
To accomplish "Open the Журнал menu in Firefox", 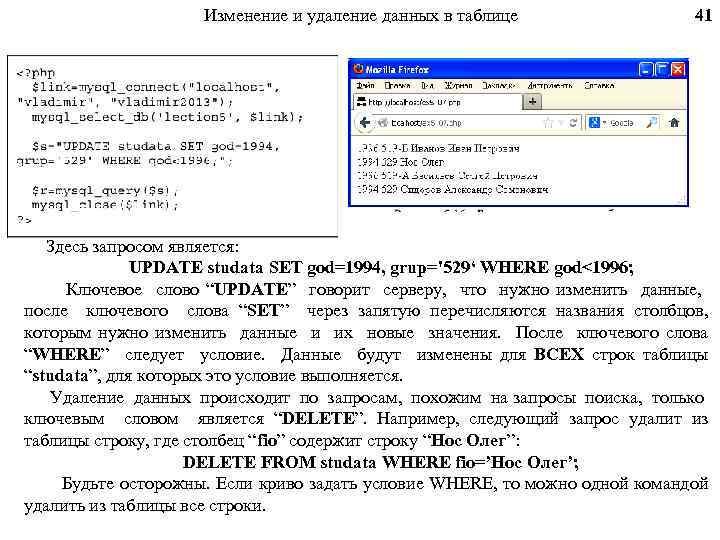I will point(458,85).
